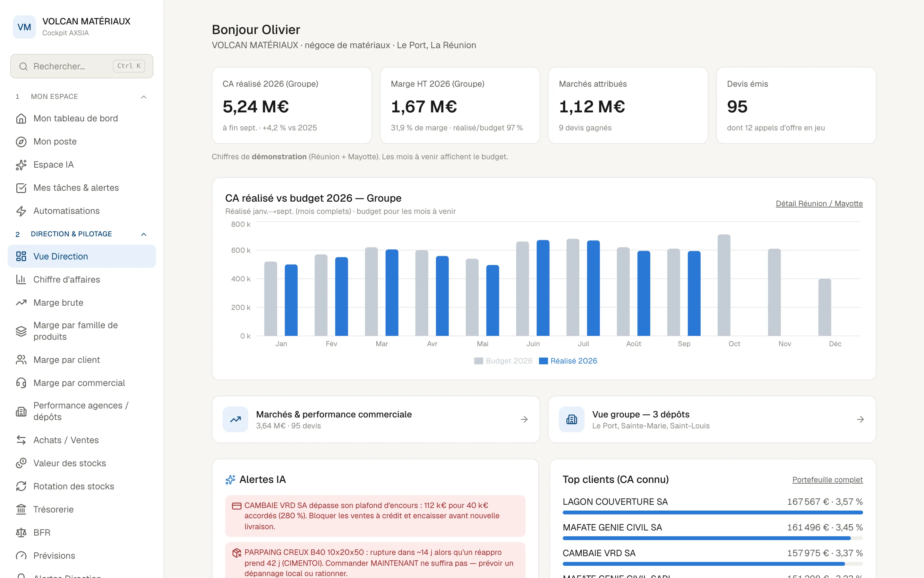
Task: Click the VM company logo badge
Action: click(x=24, y=27)
